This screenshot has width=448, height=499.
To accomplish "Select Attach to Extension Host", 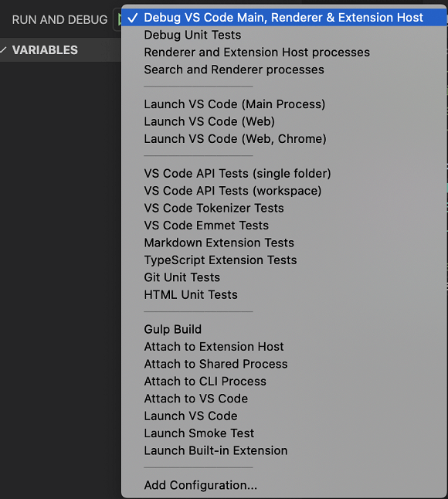I will pos(284,347).
